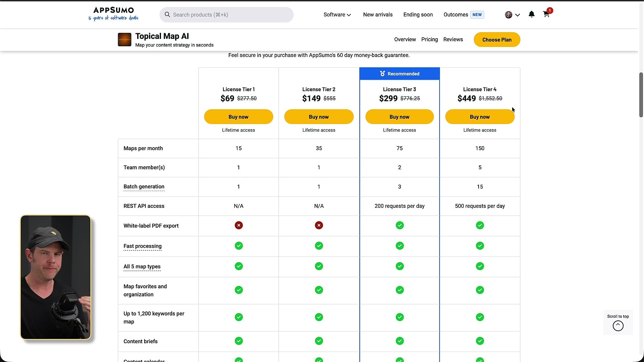Click the scroll to top arrow
644x362 pixels.
pos(618,326)
